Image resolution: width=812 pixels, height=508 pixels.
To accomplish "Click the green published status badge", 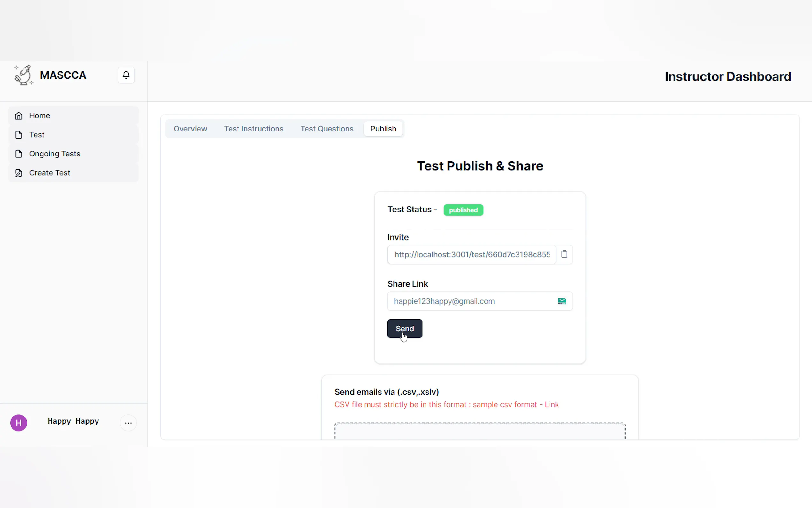I will (463, 210).
